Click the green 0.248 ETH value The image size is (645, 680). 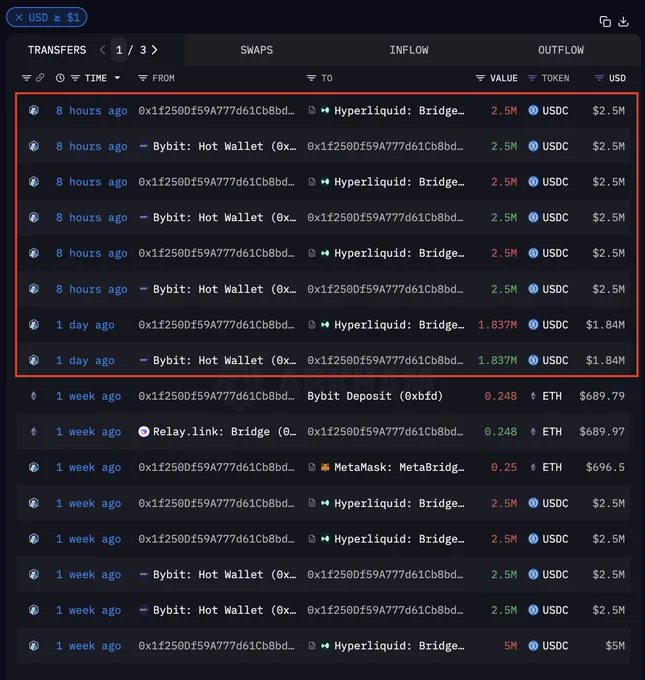pos(501,432)
